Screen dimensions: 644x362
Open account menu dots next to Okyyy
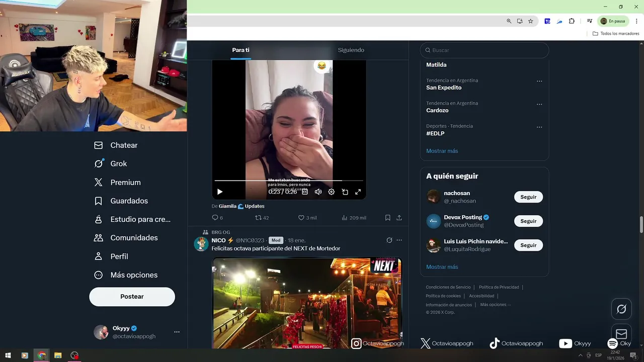tap(177, 332)
